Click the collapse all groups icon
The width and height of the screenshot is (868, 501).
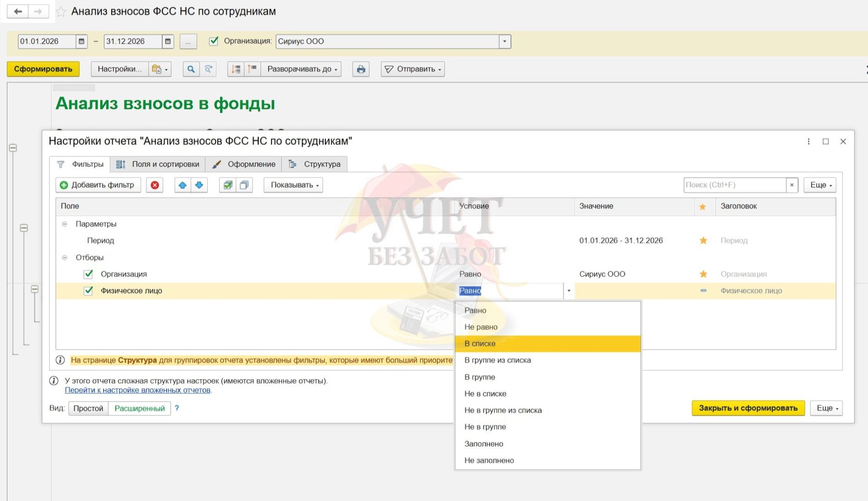pos(236,69)
